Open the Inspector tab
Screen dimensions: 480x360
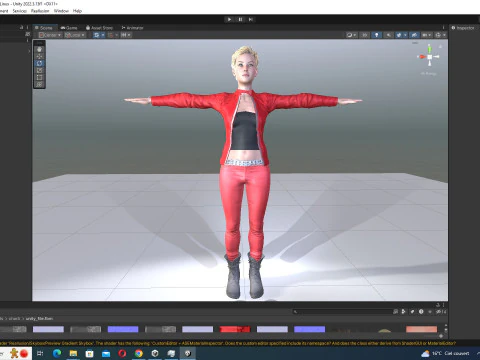pos(463,28)
